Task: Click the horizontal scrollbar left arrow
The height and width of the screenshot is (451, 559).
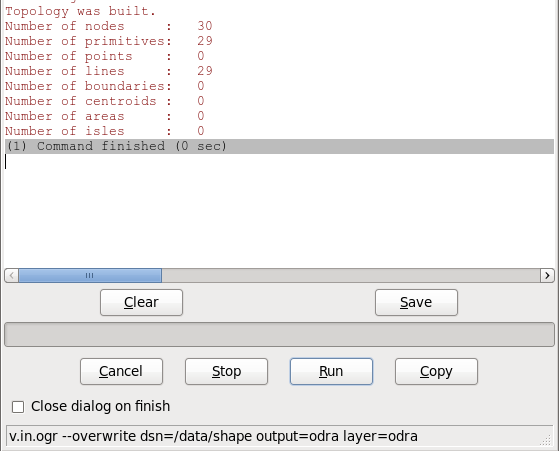Action: click(x=11, y=276)
